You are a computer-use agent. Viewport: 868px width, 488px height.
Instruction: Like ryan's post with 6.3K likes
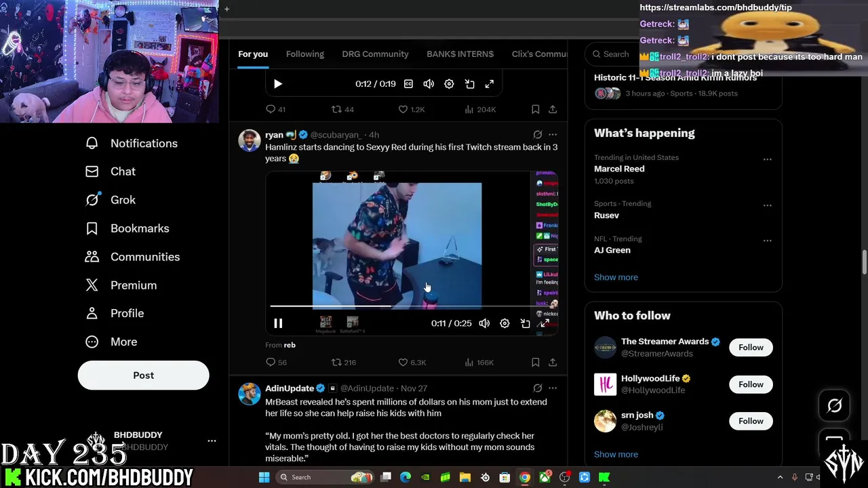click(412, 363)
